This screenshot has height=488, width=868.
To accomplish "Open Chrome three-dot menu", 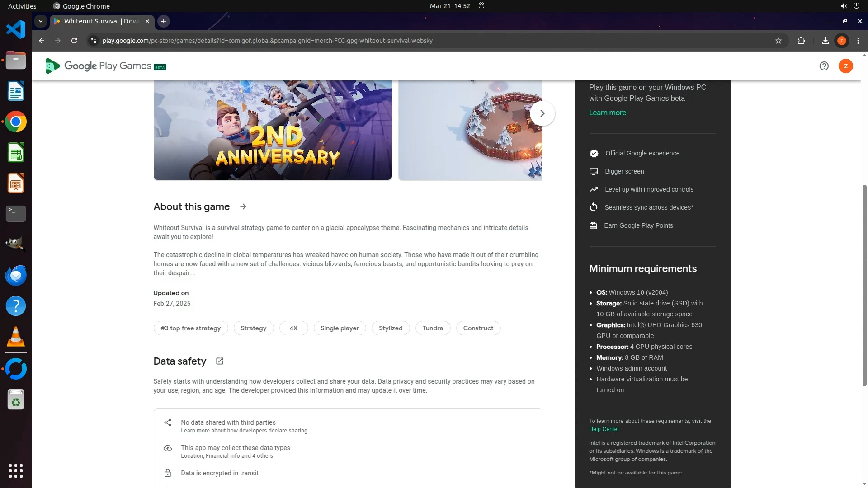I will point(858,41).
